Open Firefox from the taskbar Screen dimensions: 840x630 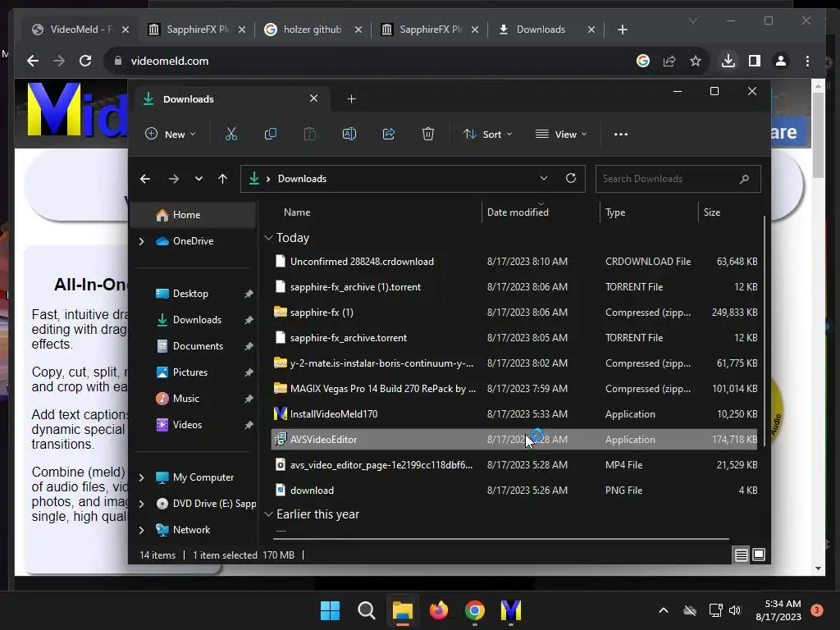pyautogui.click(x=439, y=610)
